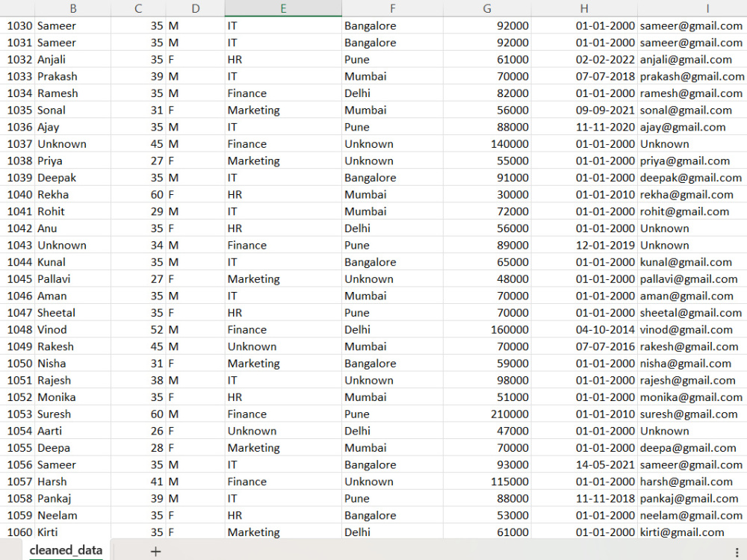Click the name cell 'Vinod'
747x560 pixels.
click(73, 329)
